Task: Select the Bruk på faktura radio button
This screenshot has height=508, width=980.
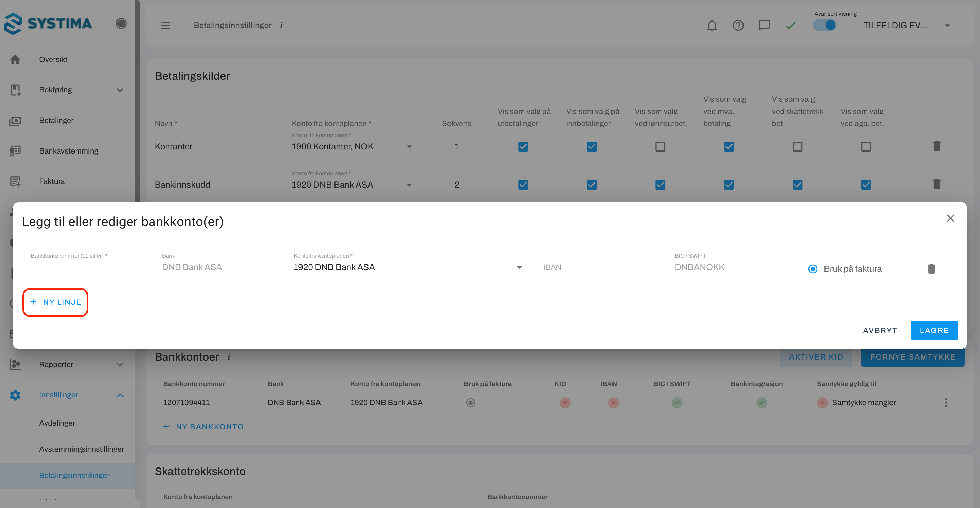Action: (x=813, y=269)
